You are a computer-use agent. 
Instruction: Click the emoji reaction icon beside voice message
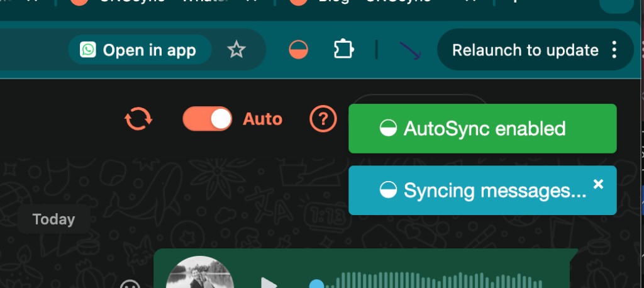point(130,284)
